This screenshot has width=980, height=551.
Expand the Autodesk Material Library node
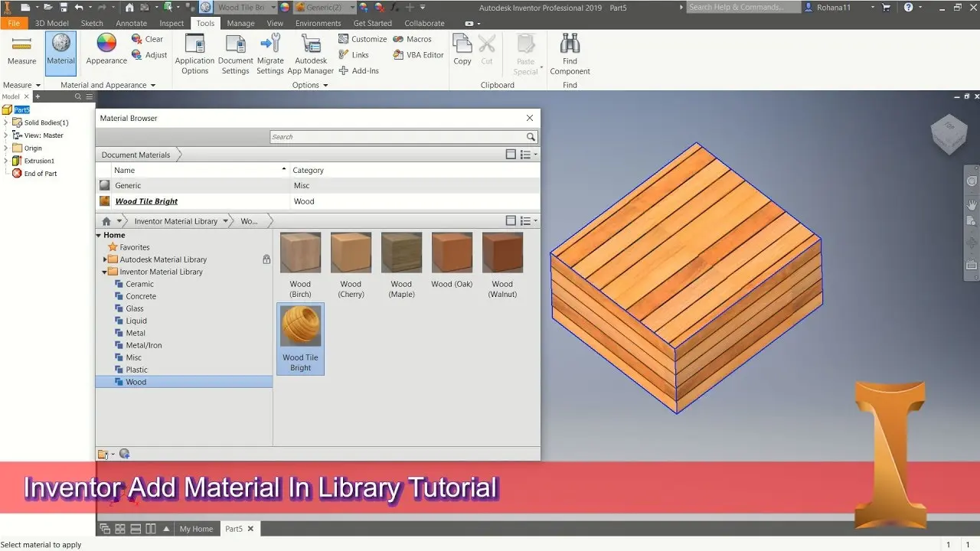click(105, 259)
